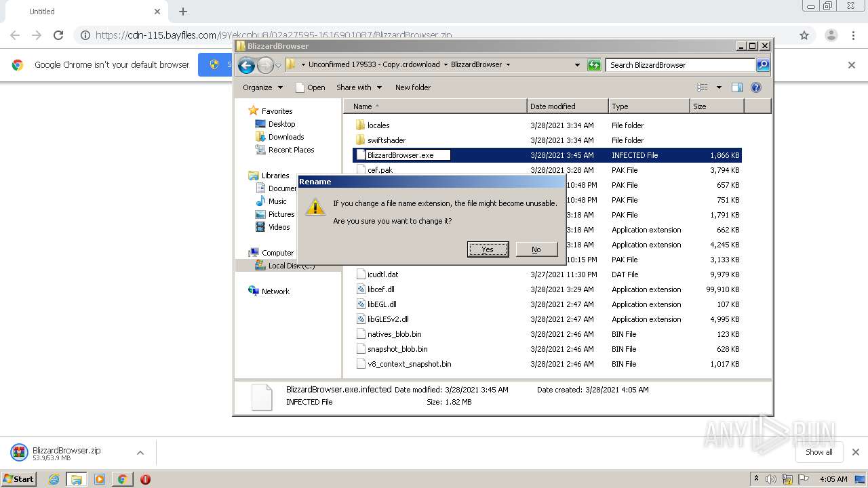Screen dimensions: 868x488
Task: Focus the Search BlizzardBrowser field
Action: coord(680,65)
